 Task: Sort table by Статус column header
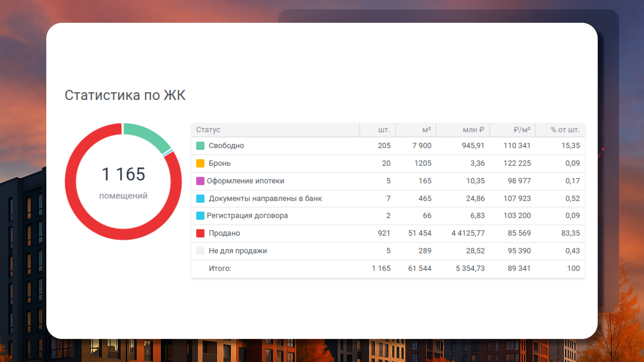[208, 130]
